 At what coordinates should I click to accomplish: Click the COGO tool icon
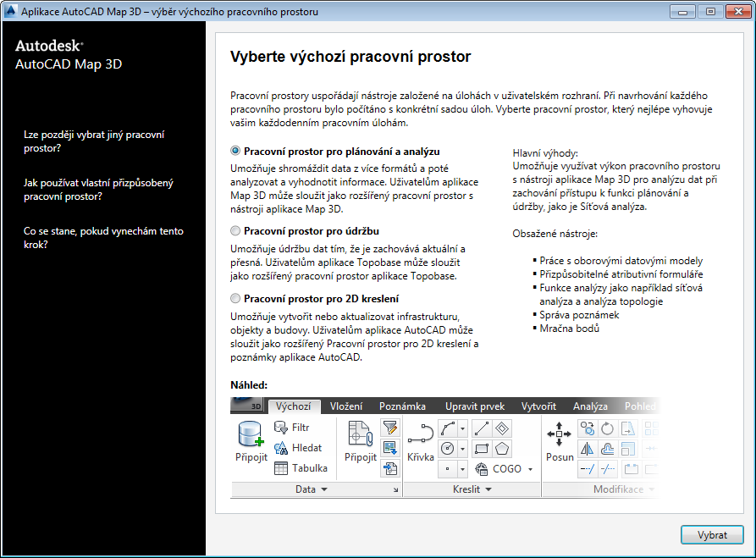(482, 469)
